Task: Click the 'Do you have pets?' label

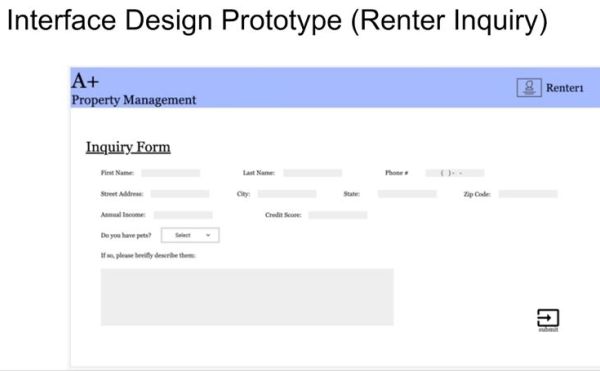Action: point(126,235)
